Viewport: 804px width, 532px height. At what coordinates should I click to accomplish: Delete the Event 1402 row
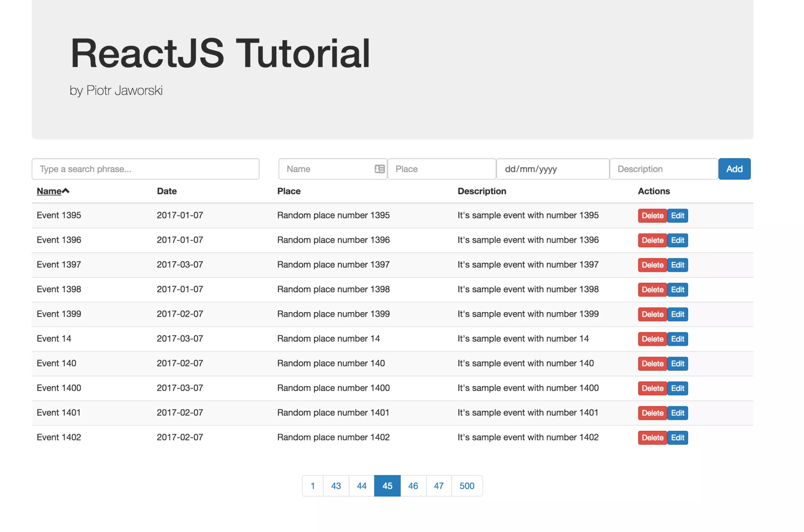(x=652, y=438)
